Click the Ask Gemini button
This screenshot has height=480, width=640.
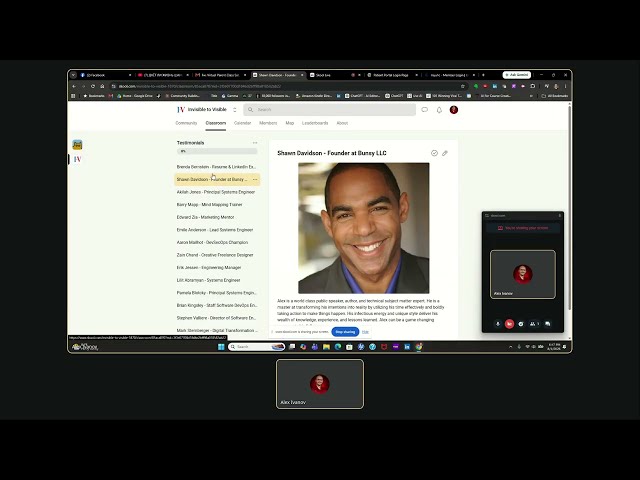point(517,75)
